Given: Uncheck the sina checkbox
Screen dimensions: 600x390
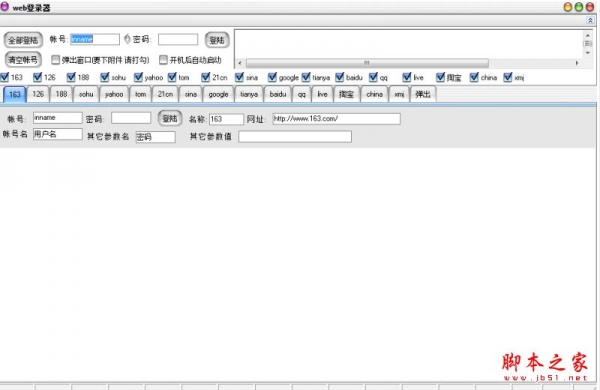Looking at the screenshot, I should tap(240, 77).
